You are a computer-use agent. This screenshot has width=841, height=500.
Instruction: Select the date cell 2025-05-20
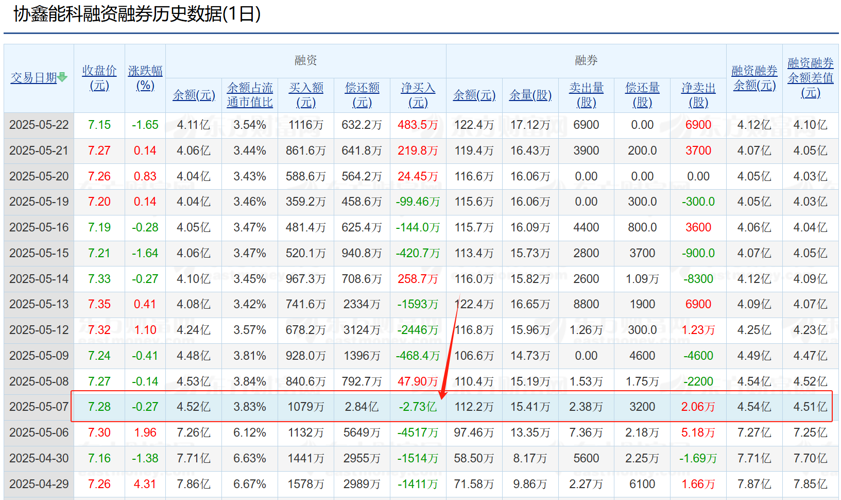(39, 177)
